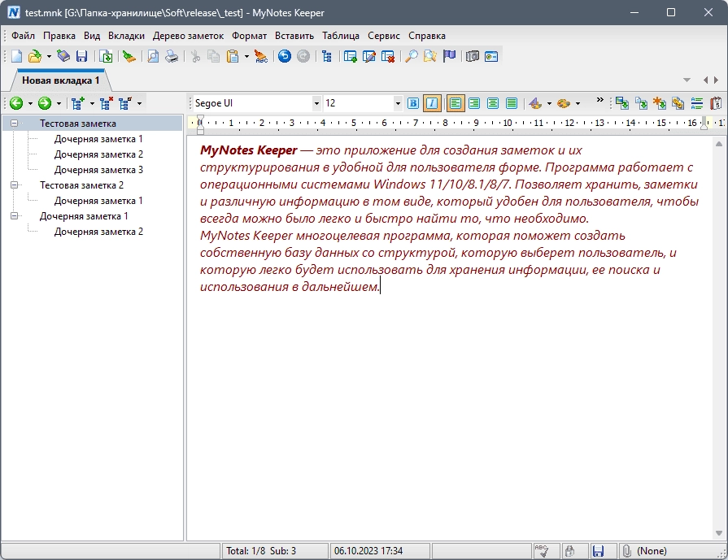
Task: Collapse the Тестовая заметка 2 node
Action: coord(14,185)
